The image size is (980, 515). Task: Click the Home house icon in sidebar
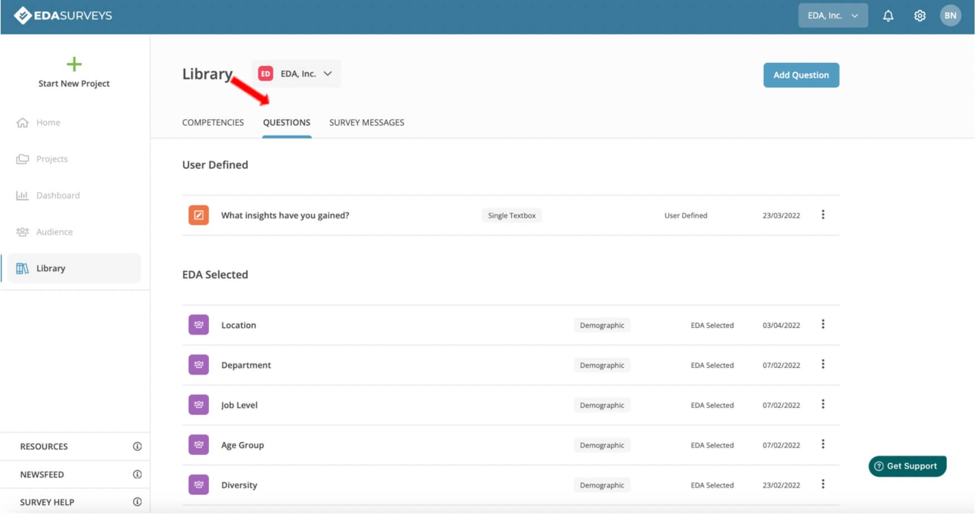(x=22, y=123)
